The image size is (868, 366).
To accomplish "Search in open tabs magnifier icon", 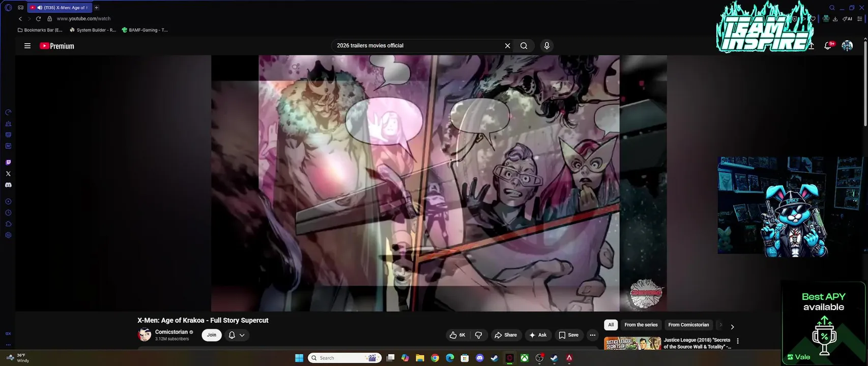I will [x=832, y=8].
